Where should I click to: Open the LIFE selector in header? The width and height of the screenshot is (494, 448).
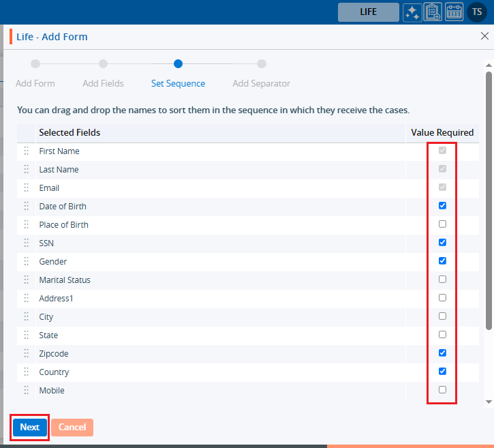pyautogui.click(x=368, y=12)
